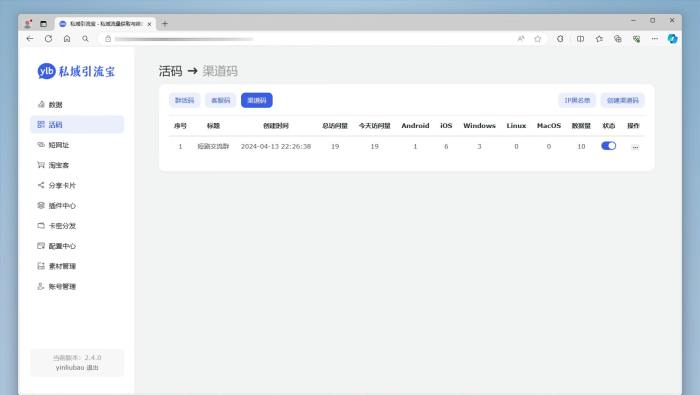Image resolution: width=700 pixels, height=395 pixels.
Task: Click the IP黑名单 button
Action: point(577,100)
